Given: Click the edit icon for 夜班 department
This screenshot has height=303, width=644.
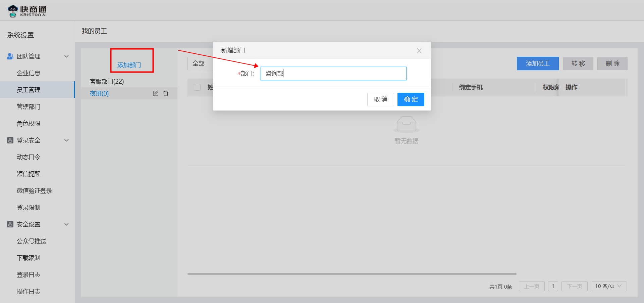Looking at the screenshot, I should coord(155,93).
